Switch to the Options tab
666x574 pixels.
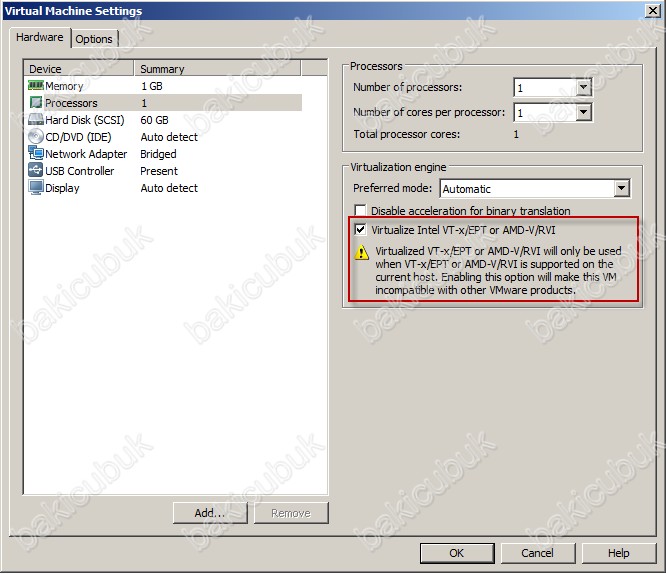coord(94,39)
